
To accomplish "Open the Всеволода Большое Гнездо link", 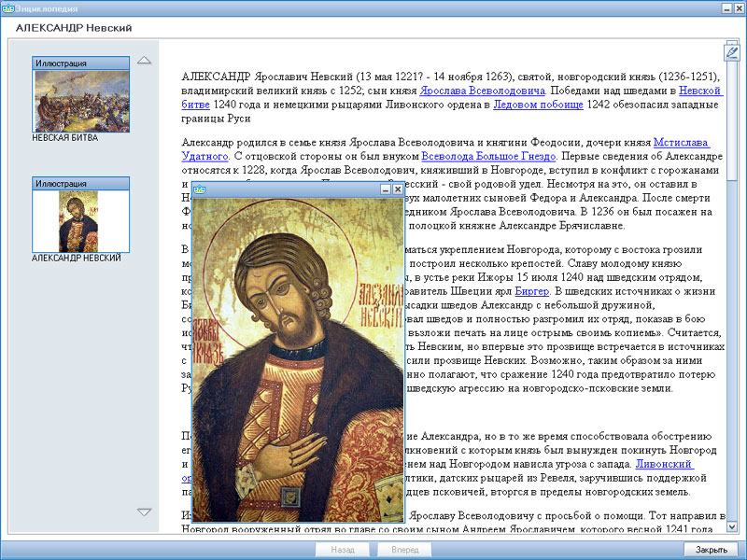I will (488, 156).
